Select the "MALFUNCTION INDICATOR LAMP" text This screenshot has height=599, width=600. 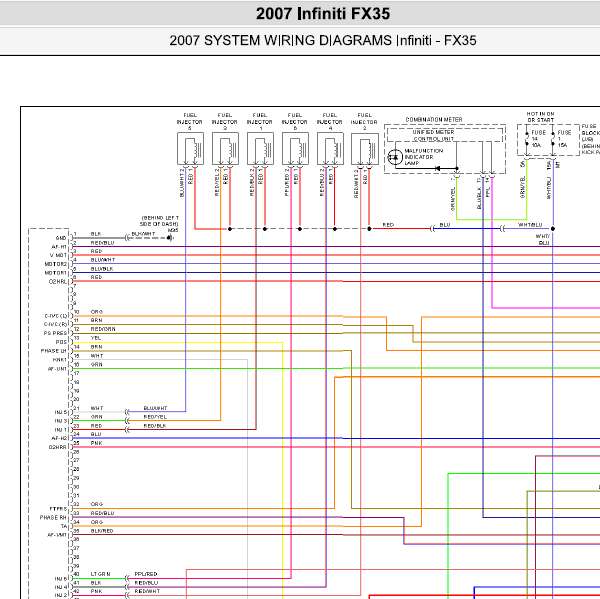point(423,157)
